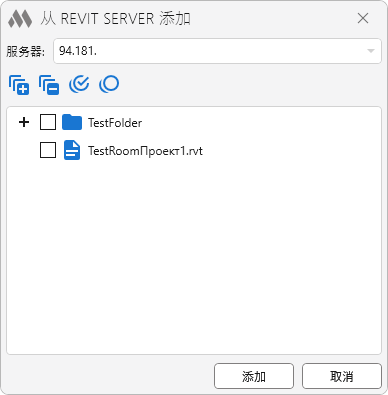Click the 取消 button

click(x=342, y=376)
